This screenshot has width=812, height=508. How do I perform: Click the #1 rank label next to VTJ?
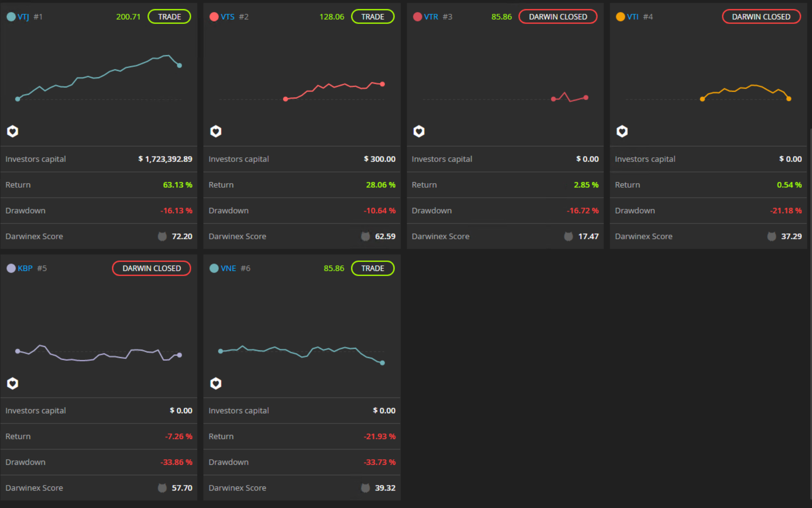coord(38,17)
